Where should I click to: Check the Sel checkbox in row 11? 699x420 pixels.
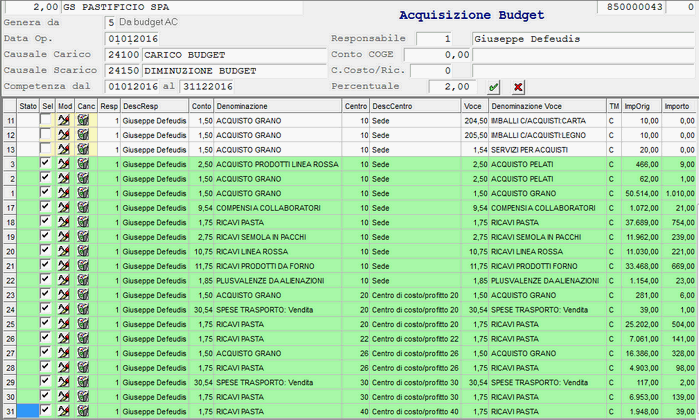45,119
